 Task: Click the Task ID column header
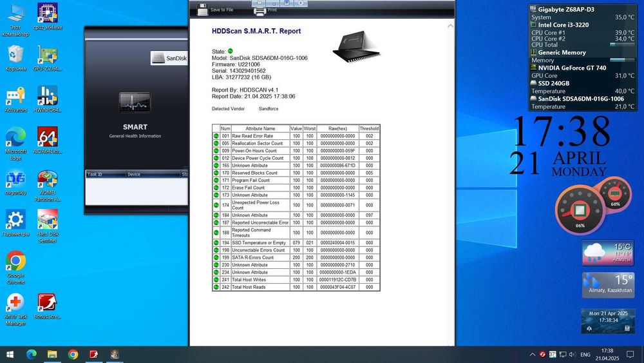[x=106, y=174]
